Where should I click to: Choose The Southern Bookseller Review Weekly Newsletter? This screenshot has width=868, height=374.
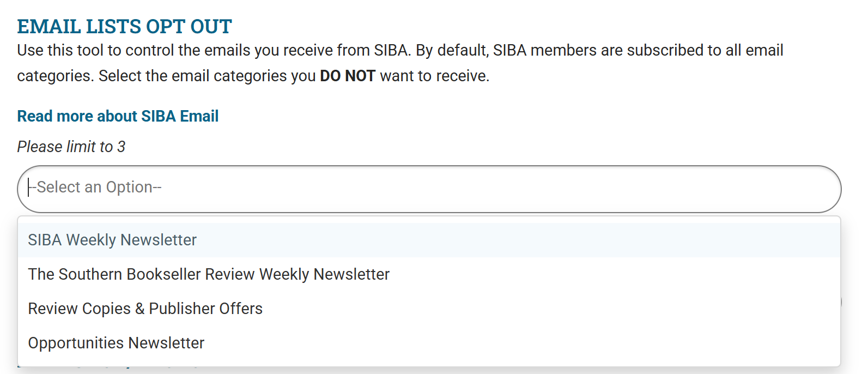tap(209, 274)
